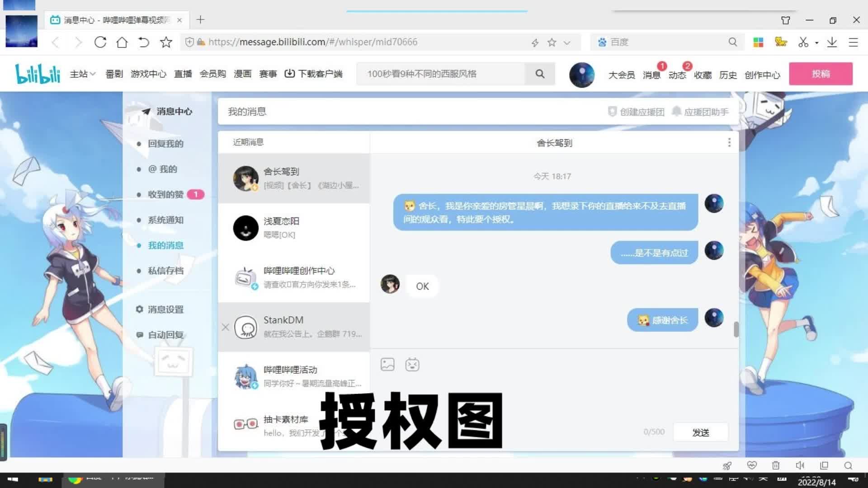
Task: Click the more options icon (三点菜单)
Action: [x=729, y=142]
